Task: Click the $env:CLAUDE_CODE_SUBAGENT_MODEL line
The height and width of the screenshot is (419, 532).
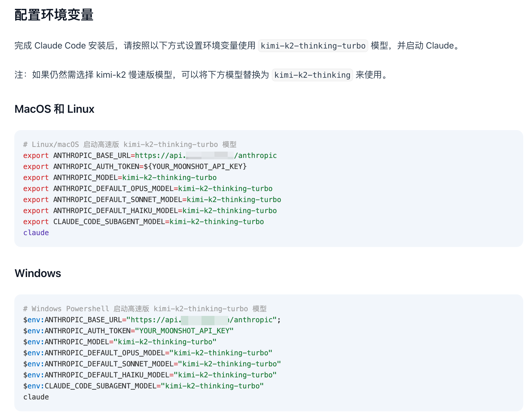Action: click(x=143, y=386)
